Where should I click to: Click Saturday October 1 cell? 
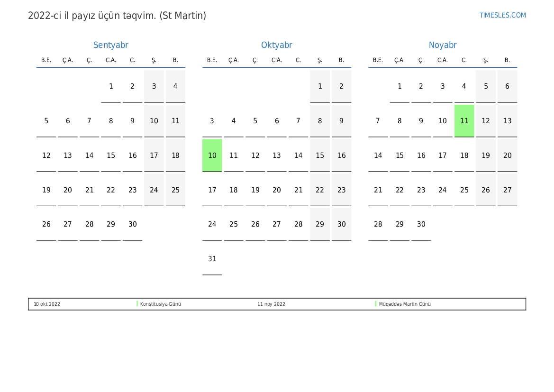[x=320, y=86]
